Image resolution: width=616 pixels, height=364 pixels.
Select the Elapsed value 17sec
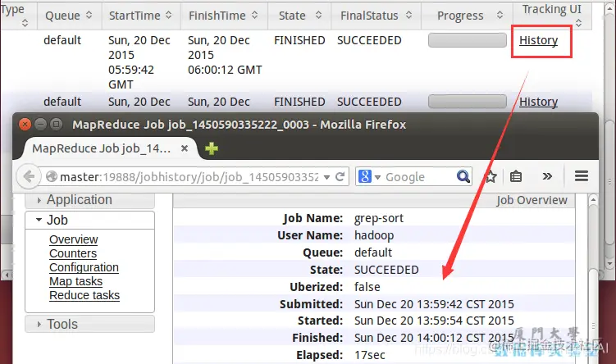[370, 355]
